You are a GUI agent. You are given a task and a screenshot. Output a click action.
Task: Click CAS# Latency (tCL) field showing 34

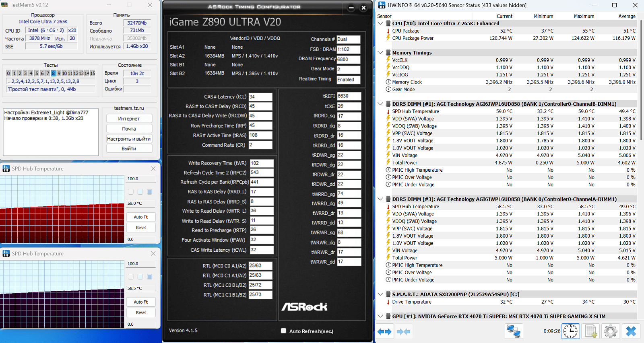[260, 97]
